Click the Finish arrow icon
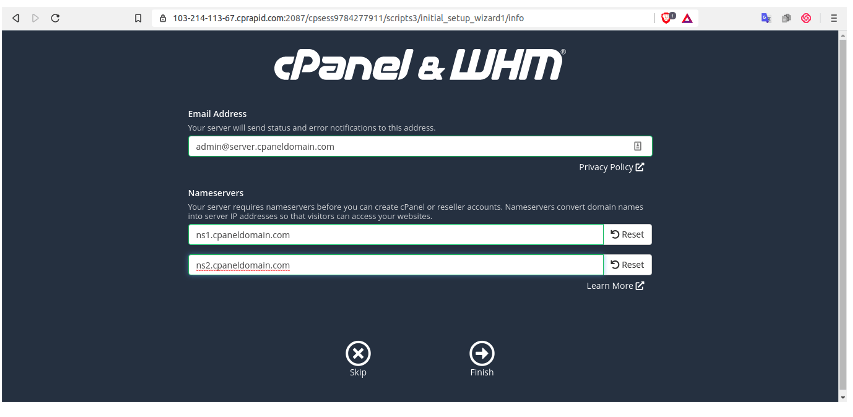Image resolution: width=853 pixels, height=417 pixels. (x=482, y=353)
